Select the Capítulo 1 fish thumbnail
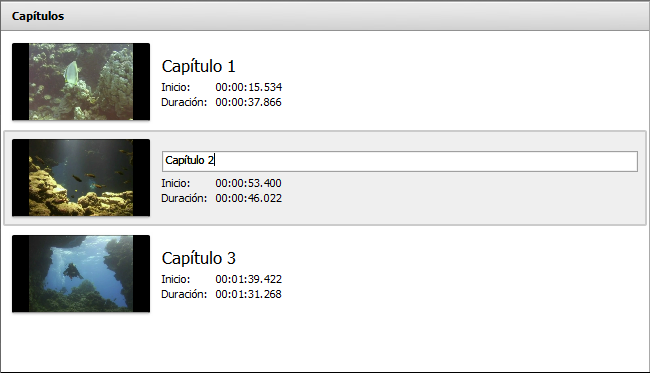This screenshot has height=373, width=650. [81, 82]
